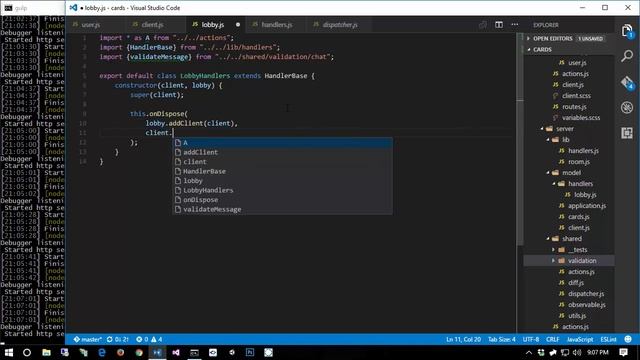Collapse the handlers folder in the tree
Image resolution: width=640 pixels, height=360 pixels.
tap(554, 184)
